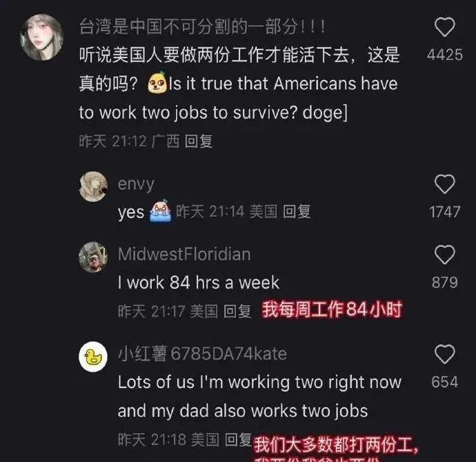Open the top commenter's profile avatar
Image resolution: width=476 pixels, height=462 pixels.
tap(41, 37)
